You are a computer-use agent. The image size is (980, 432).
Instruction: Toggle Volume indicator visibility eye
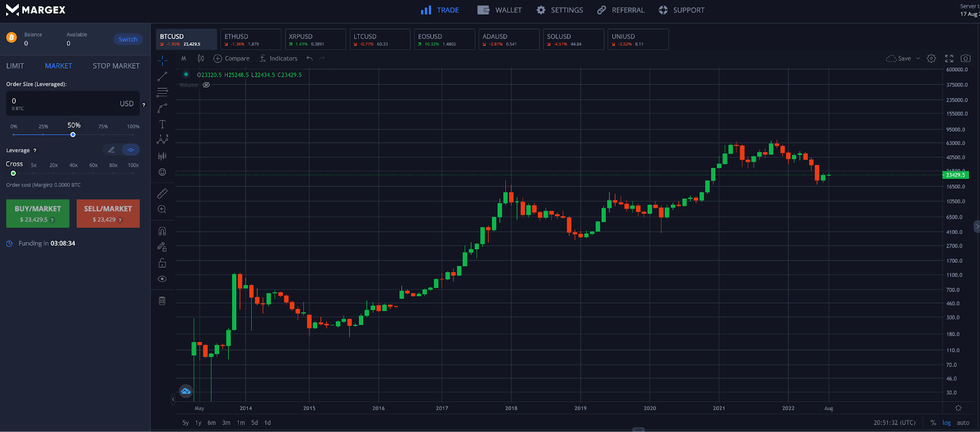206,85
